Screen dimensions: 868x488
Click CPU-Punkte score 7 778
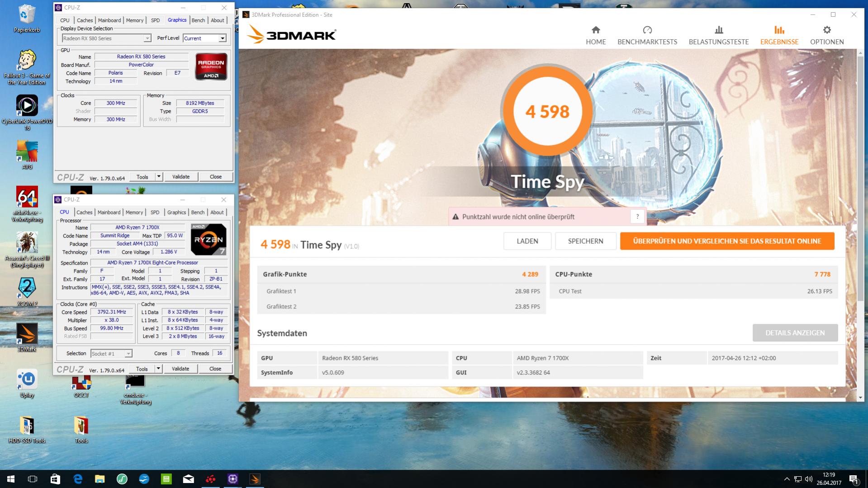tap(822, 274)
